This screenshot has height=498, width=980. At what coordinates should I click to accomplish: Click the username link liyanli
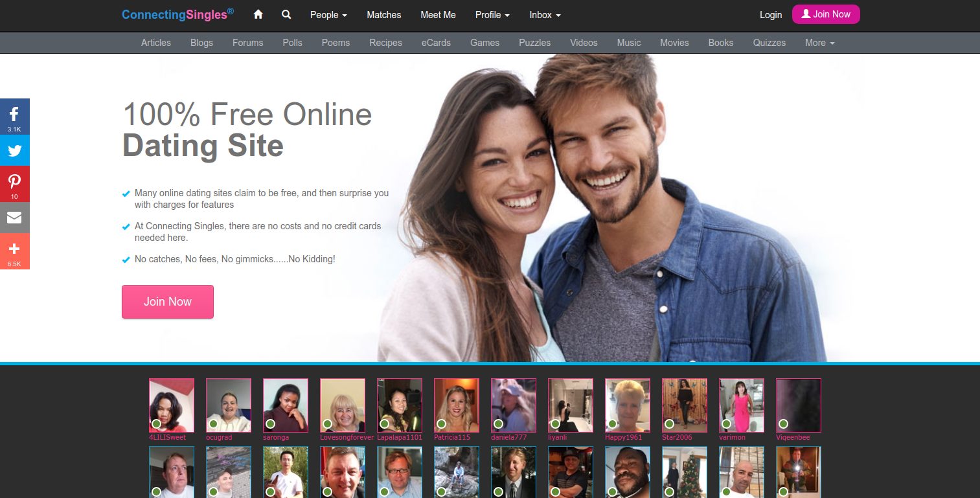pos(558,437)
